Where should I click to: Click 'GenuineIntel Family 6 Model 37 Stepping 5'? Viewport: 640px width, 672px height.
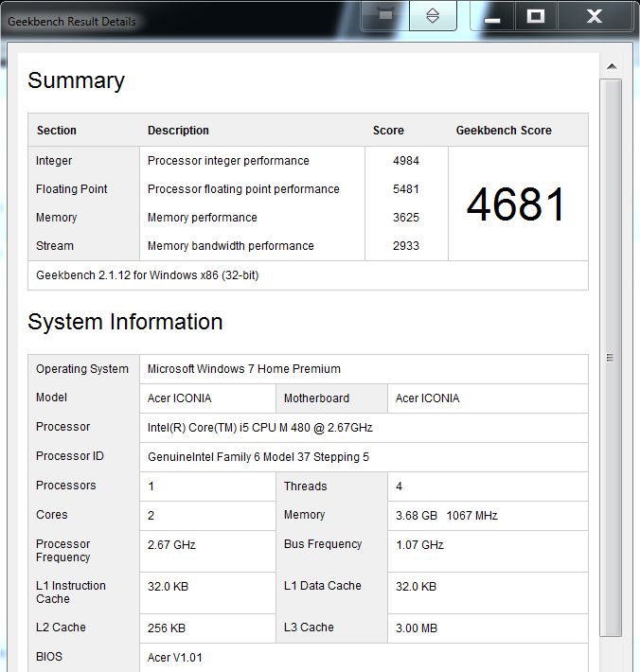258,457
